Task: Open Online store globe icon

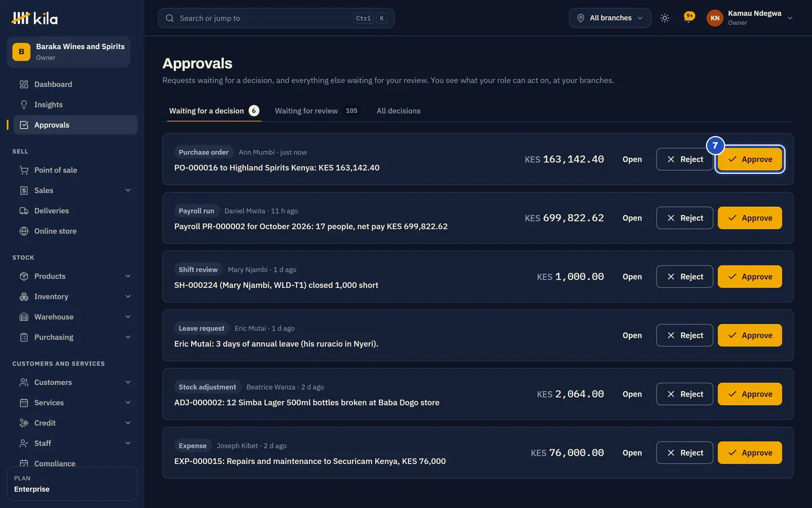Action: coord(24,231)
